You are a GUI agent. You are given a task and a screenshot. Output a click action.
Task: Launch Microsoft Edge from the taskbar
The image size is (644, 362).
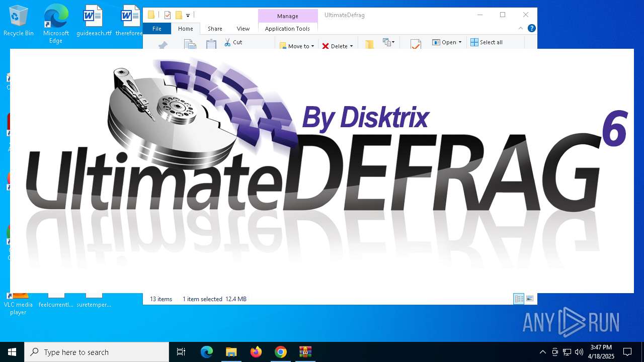click(x=207, y=352)
